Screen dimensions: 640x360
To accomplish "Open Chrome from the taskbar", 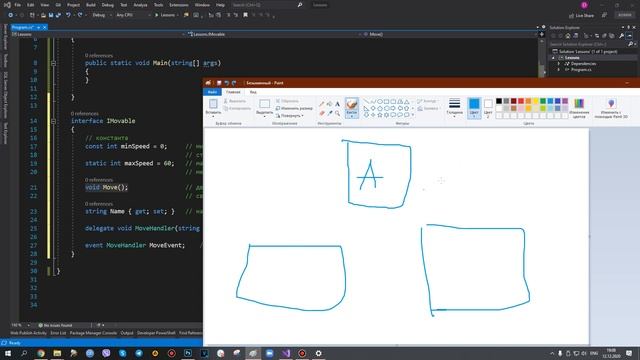I will pyautogui.click(x=41, y=353).
